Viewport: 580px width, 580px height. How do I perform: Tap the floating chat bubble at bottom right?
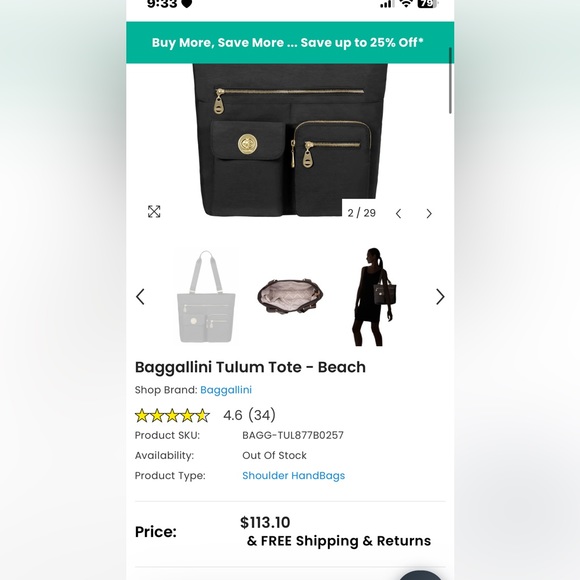pos(419,575)
